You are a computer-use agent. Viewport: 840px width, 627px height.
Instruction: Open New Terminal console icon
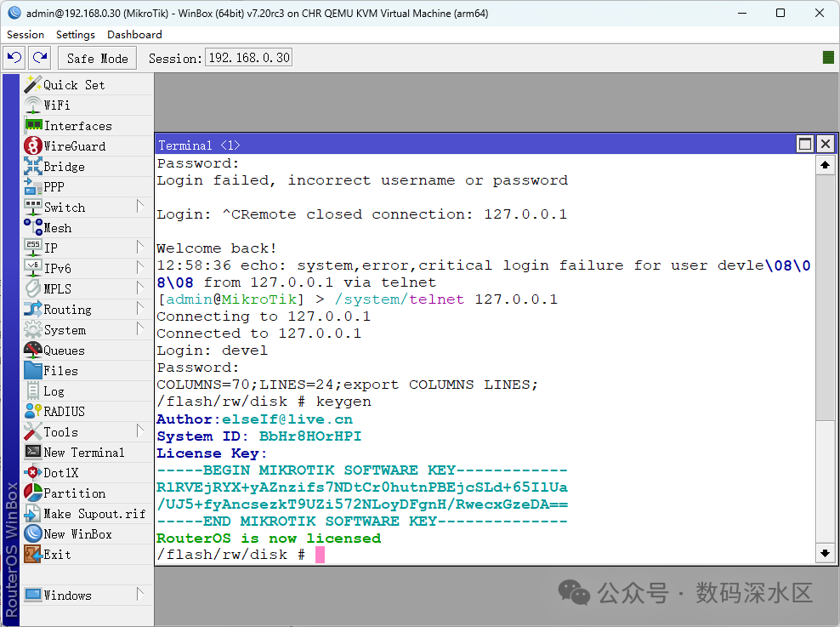[32, 452]
